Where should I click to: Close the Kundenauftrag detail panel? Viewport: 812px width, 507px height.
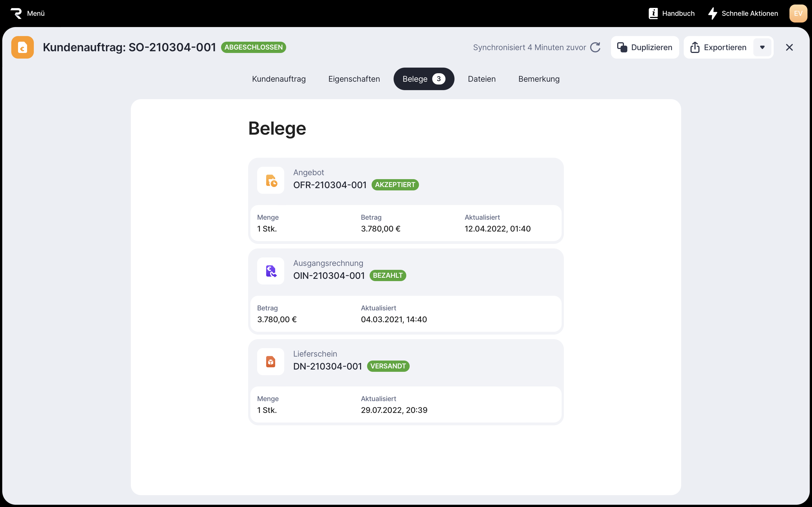point(789,47)
